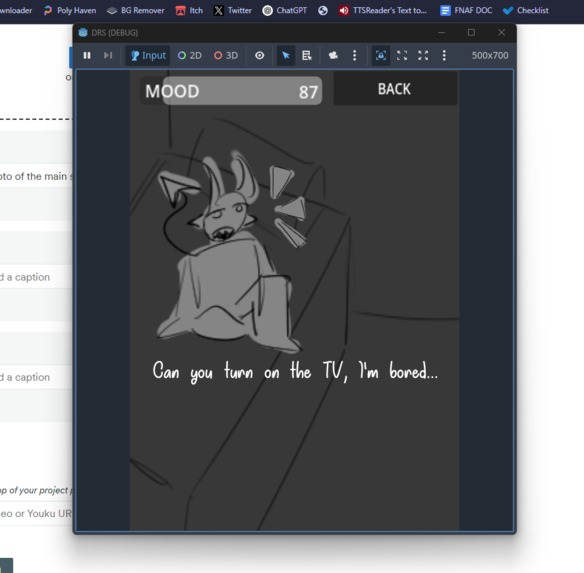This screenshot has height=573, width=584.
Task: Close the DRS debug window
Action: click(x=501, y=33)
